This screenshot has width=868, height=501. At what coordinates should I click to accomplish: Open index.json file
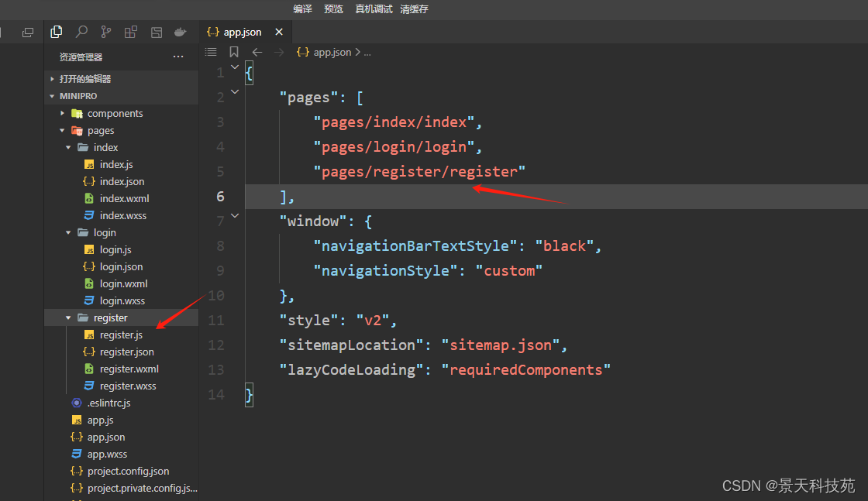[122, 182]
